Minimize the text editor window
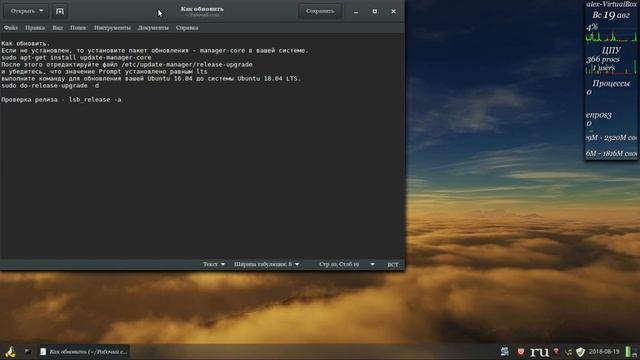The image size is (640, 360). [x=356, y=11]
